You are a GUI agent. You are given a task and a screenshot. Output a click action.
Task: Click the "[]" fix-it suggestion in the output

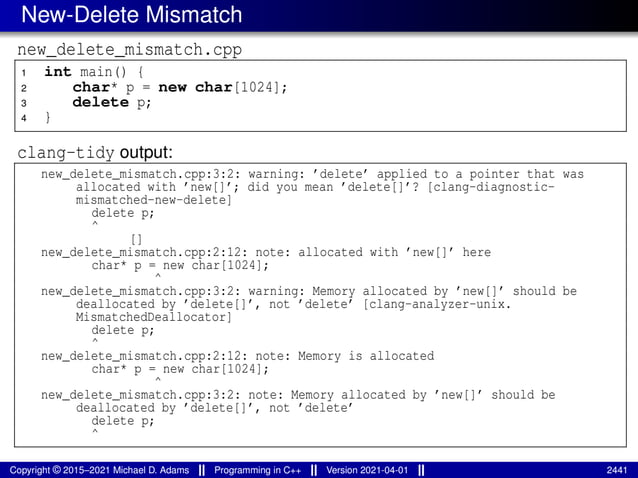click(137, 239)
